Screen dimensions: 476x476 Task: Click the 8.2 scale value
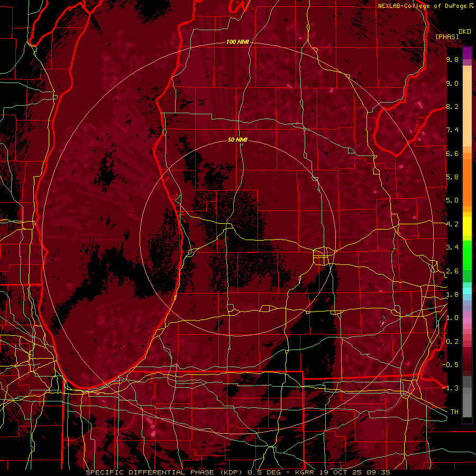[x=452, y=106]
